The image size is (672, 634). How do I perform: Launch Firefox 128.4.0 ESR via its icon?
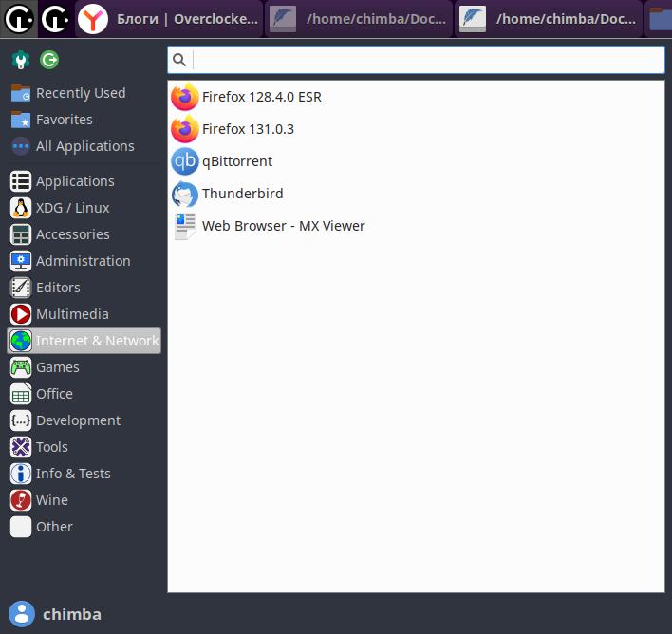185,97
